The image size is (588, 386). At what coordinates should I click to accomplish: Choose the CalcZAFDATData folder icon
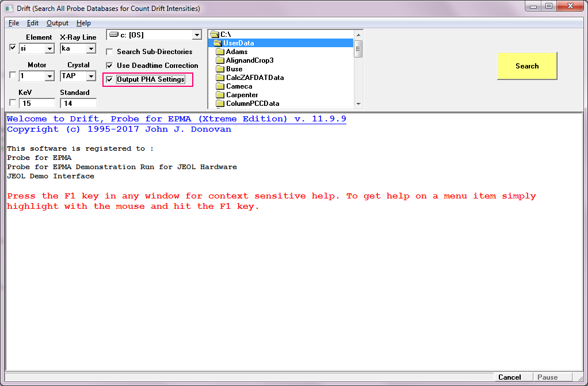pos(220,78)
